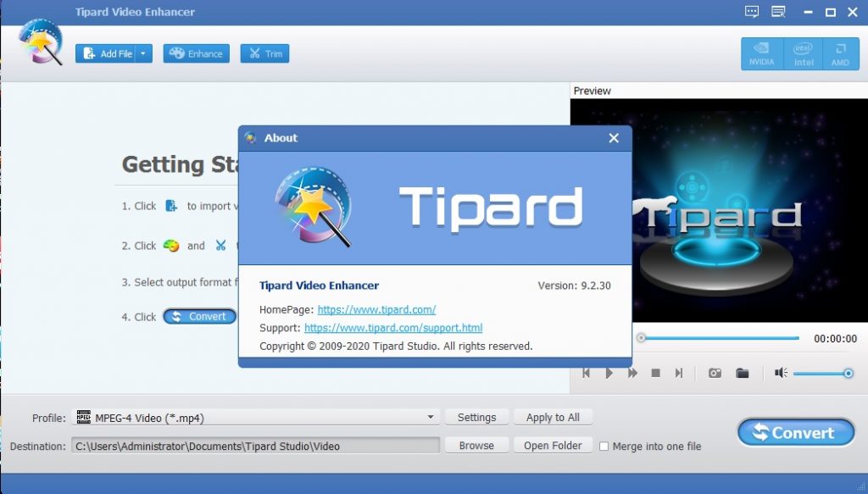Click the feedback chat icon in title bar

pos(752,12)
